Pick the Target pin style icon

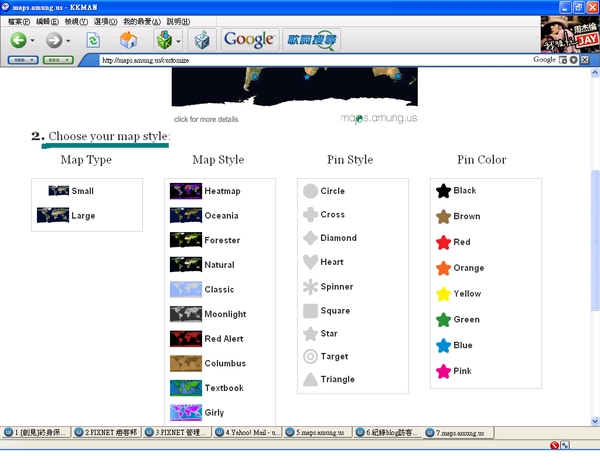(x=310, y=356)
